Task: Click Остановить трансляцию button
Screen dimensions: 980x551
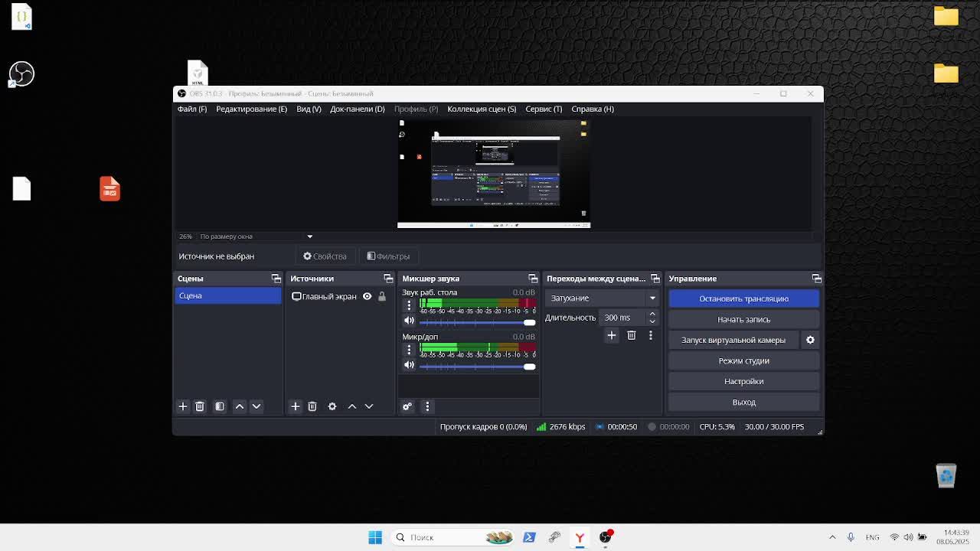Action: coord(744,298)
